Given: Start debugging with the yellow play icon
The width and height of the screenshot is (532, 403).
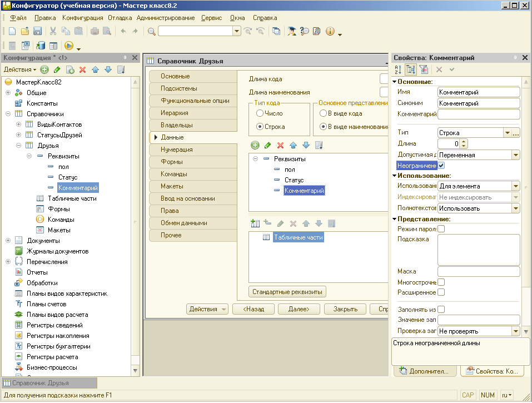Looking at the screenshot, I should click(x=69, y=46).
